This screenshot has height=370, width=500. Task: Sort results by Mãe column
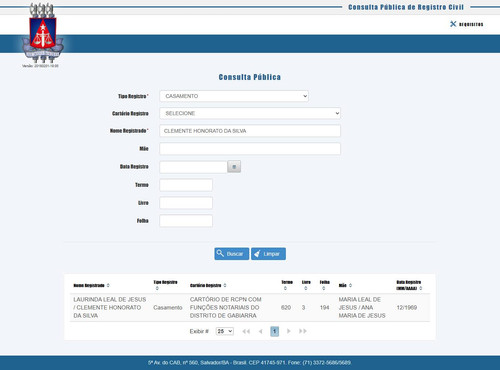coord(345,285)
